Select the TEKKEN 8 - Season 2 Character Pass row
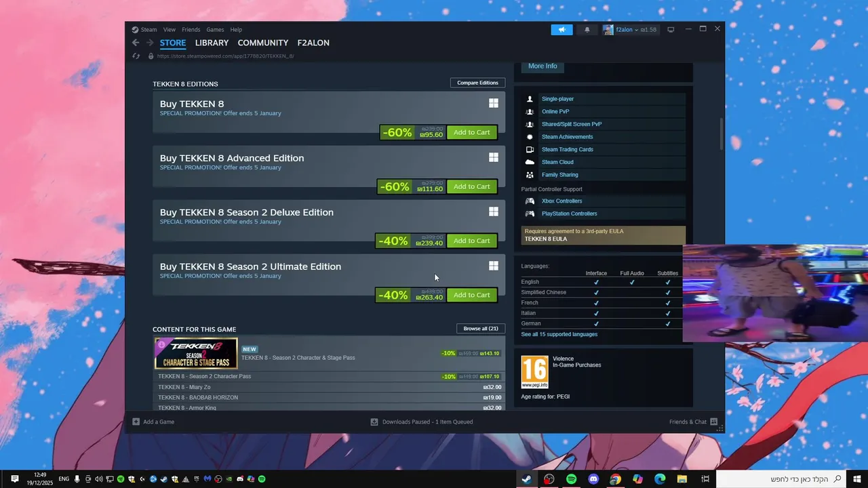This screenshot has height=488, width=868. pos(329,376)
